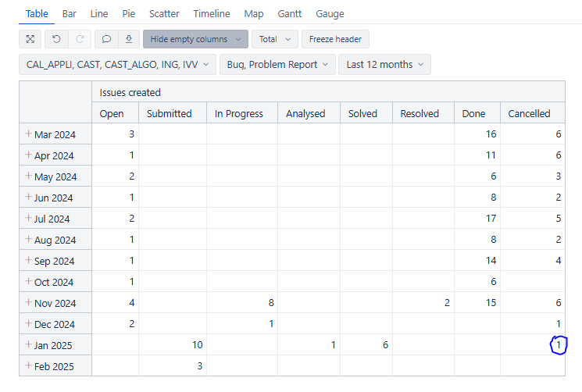Click the fullscreen expand icon
The width and height of the screenshot is (582, 392).
[x=30, y=39]
